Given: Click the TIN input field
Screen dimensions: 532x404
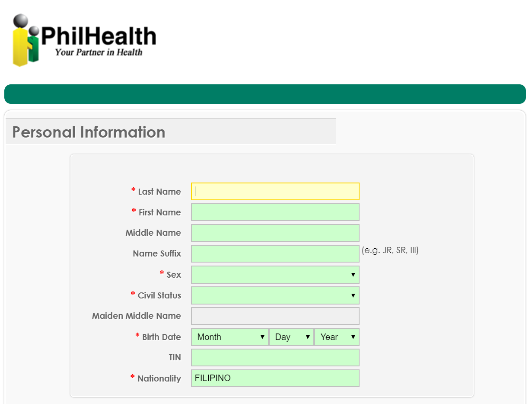Looking at the screenshot, I should click(x=275, y=358).
